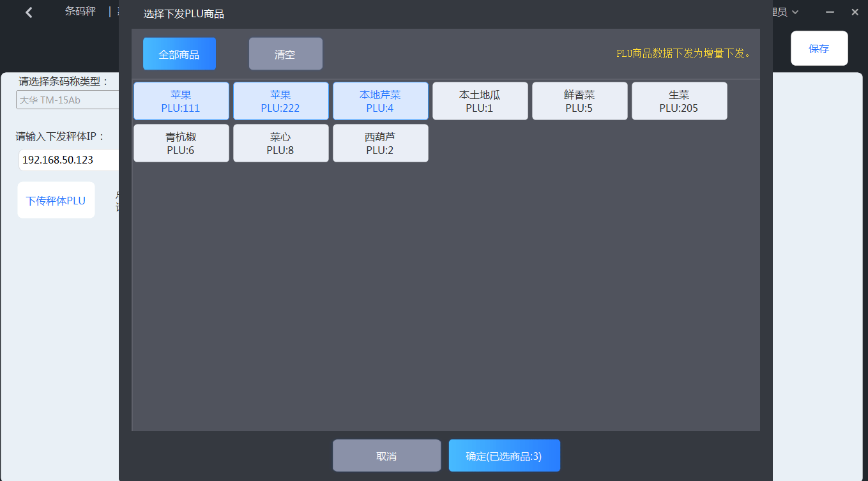
Task: Click the 下传秤体PLU button
Action: coord(56,200)
